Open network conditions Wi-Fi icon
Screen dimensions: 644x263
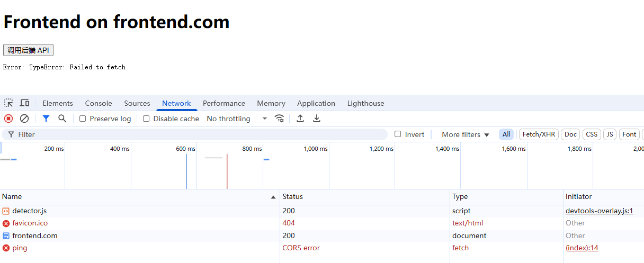click(279, 119)
